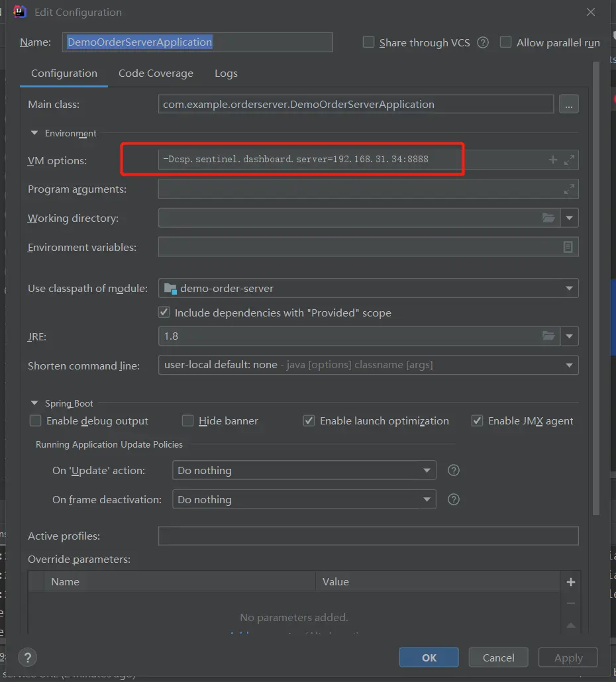616x682 pixels.
Task: Add an override parameter with plus button
Action: (x=570, y=582)
